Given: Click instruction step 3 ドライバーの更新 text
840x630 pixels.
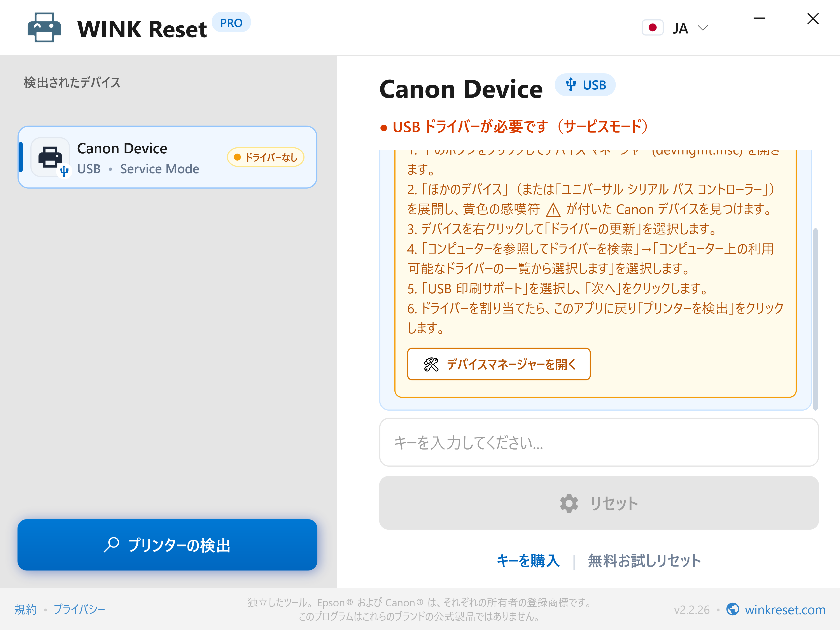Looking at the screenshot, I should pyautogui.click(x=562, y=229).
